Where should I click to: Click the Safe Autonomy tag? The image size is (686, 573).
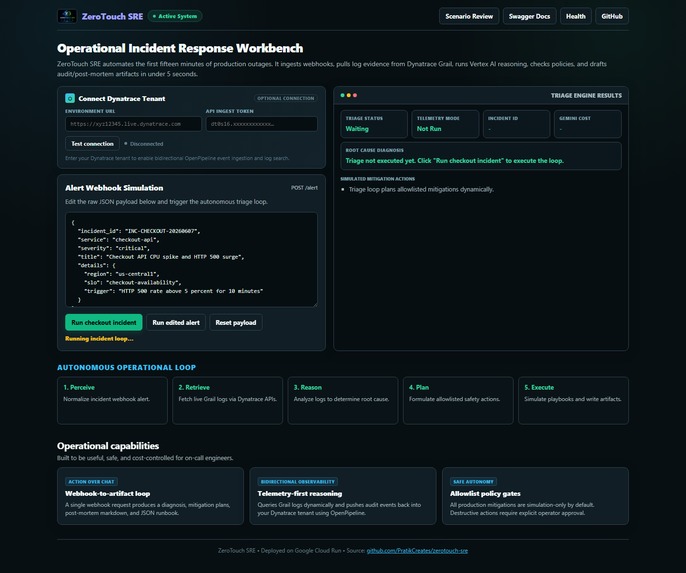pyautogui.click(x=473, y=482)
